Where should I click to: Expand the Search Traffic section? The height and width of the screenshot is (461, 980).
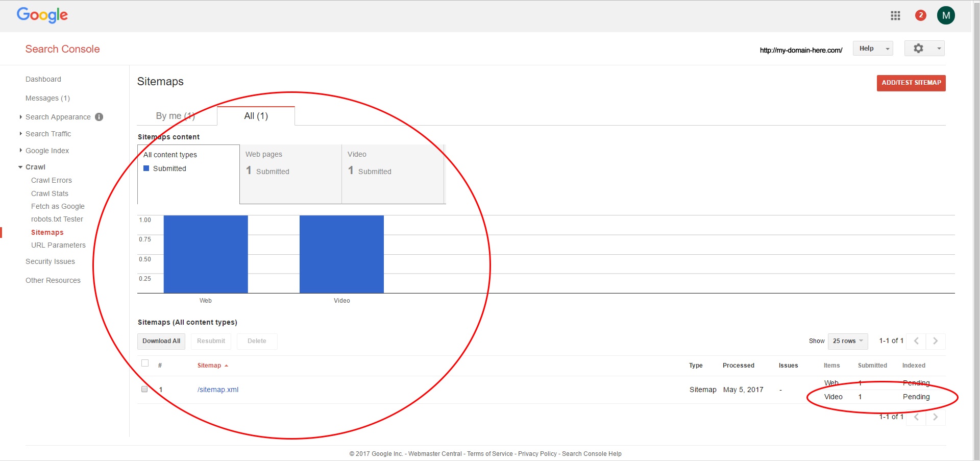20,134
